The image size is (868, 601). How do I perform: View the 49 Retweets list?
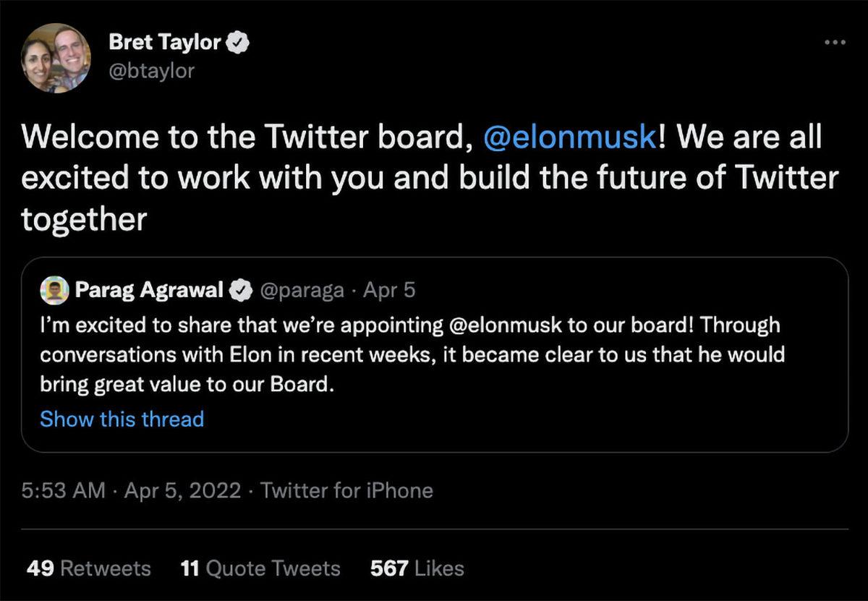pos(90,568)
